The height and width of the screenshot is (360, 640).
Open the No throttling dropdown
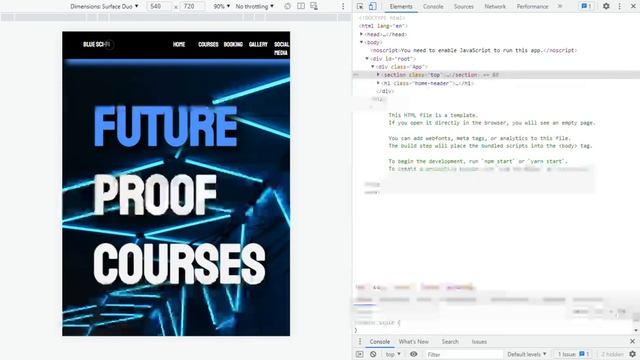255,7
